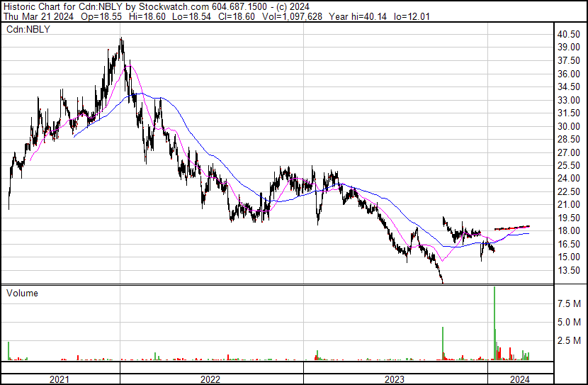Click the 7.5 M volume axis label

569,303
